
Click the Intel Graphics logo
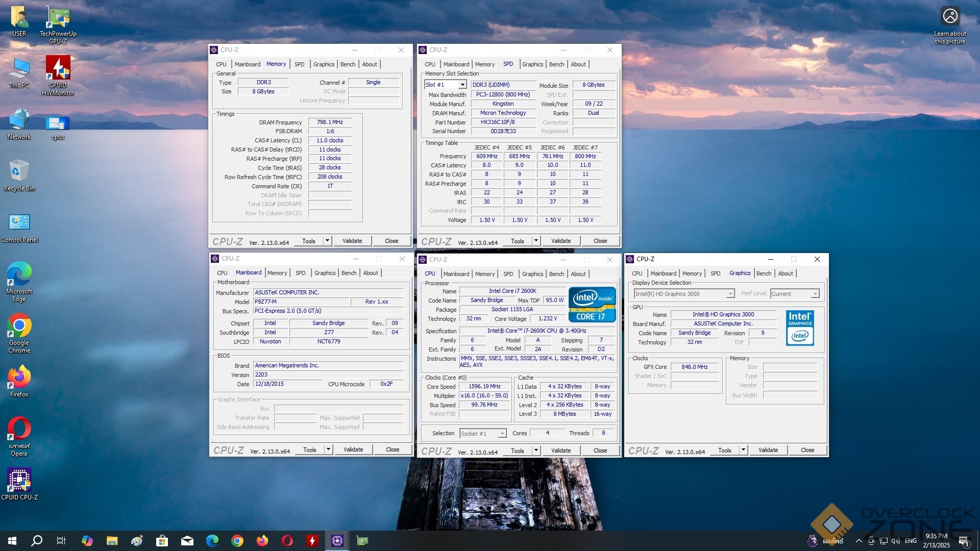(800, 328)
